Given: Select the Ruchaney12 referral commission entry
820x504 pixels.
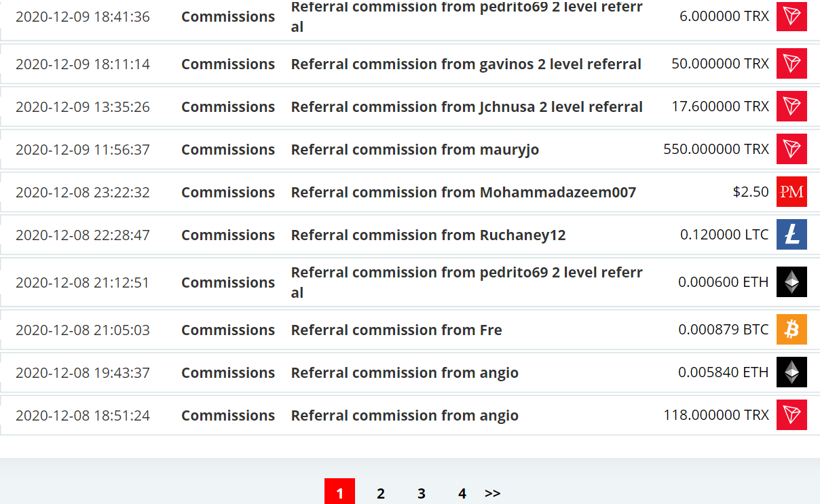Looking at the screenshot, I should (410, 235).
